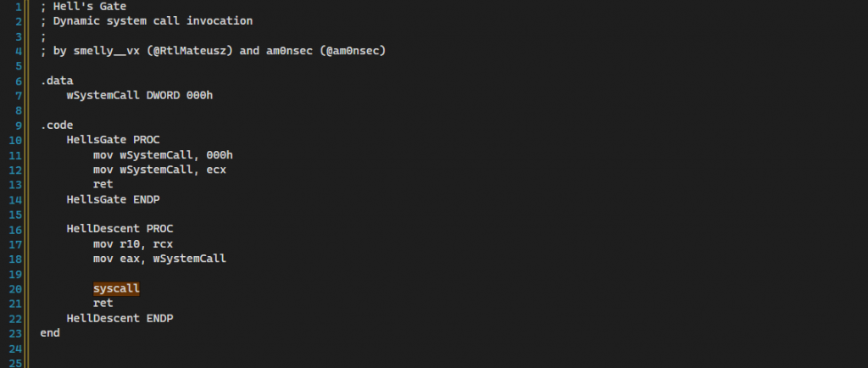Click the 'Dynamic system call invocation' comment
Image resolution: width=868 pixels, height=368 pixels.
point(146,20)
